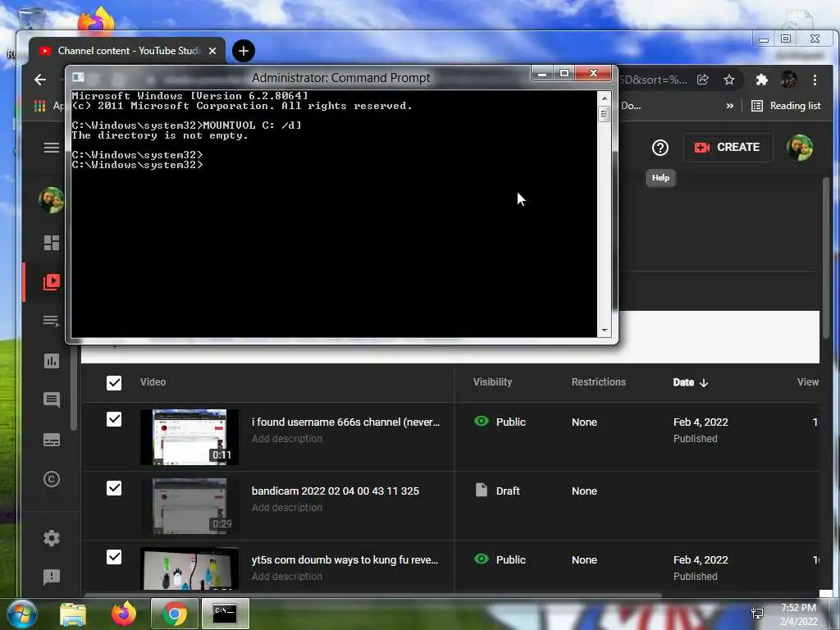Open the Settings gear in sidebar
Screen dimensions: 840x630
(x=52, y=538)
